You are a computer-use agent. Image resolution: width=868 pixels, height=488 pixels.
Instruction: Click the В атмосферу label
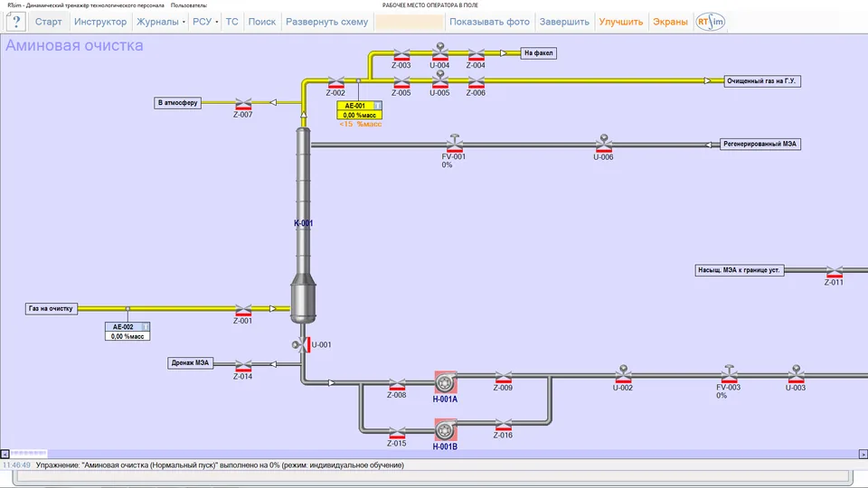click(x=178, y=102)
